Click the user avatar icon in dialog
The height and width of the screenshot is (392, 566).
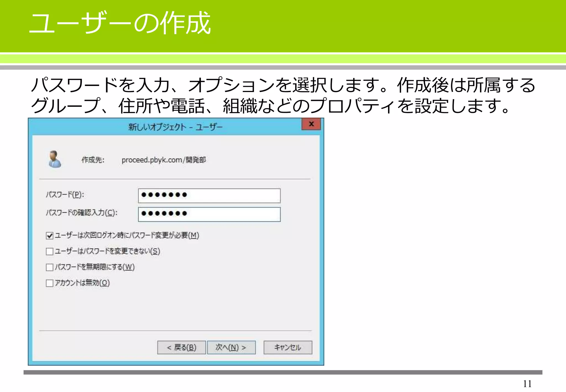coord(54,159)
